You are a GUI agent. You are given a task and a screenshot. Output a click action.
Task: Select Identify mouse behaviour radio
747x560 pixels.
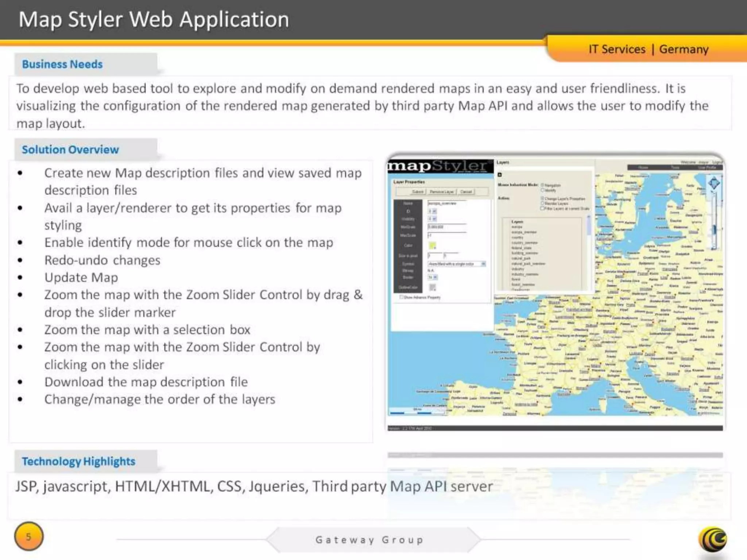pyautogui.click(x=542, y=190)
